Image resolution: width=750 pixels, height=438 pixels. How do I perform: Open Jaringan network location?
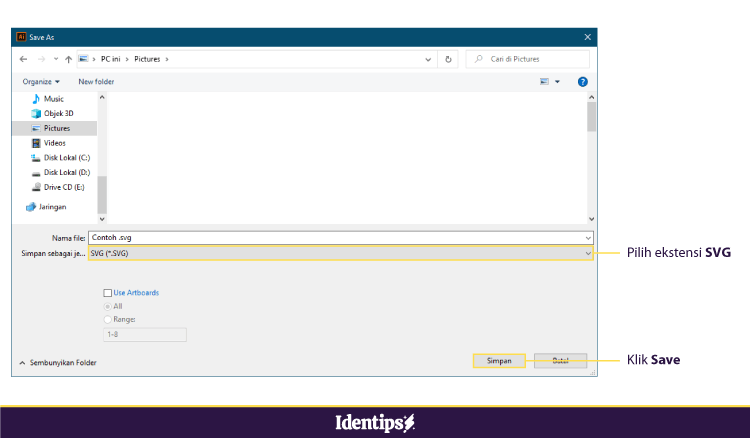click(x=54, y=206)
